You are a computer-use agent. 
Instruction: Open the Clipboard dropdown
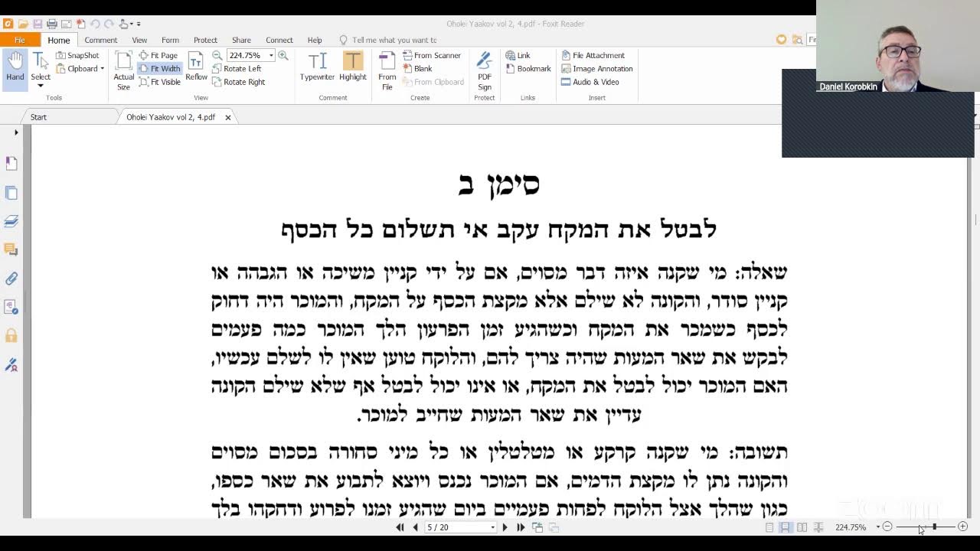click(x=80, y=69)
